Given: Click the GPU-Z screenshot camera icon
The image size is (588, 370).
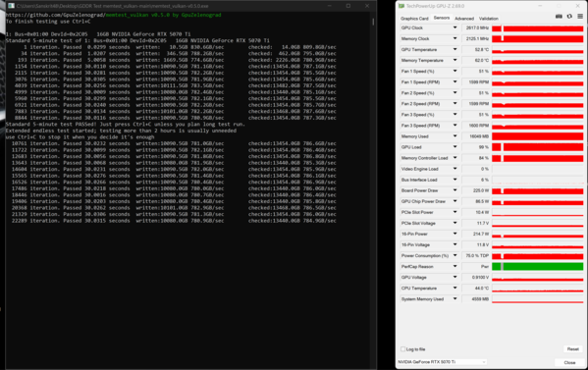Looking at the screenshot, I should (x=559, y=16).
